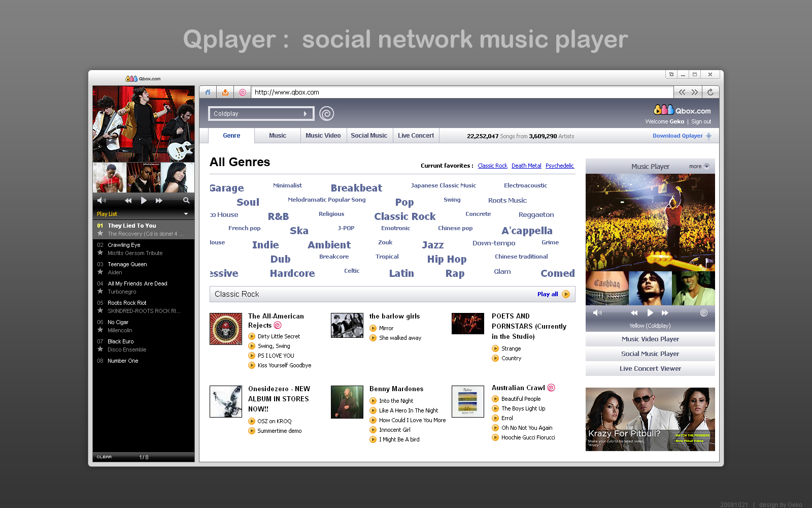
Task: Click the URL address field
Action: (462, 92)
